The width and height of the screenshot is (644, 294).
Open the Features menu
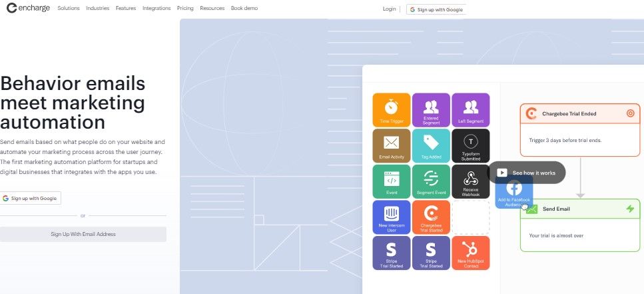coord(126,8)
